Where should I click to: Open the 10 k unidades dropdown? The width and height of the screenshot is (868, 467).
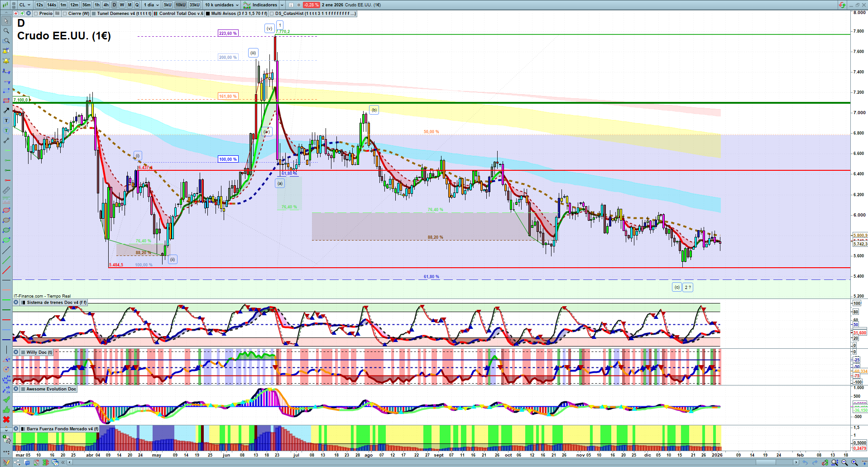tap(222, 5)
